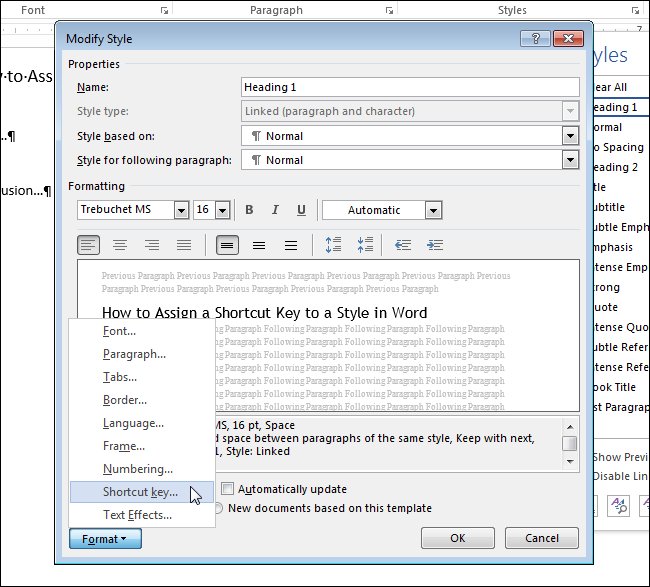Screen dimensions: 650x587
Task: Click the Cancel button
Action: (541, 538)
